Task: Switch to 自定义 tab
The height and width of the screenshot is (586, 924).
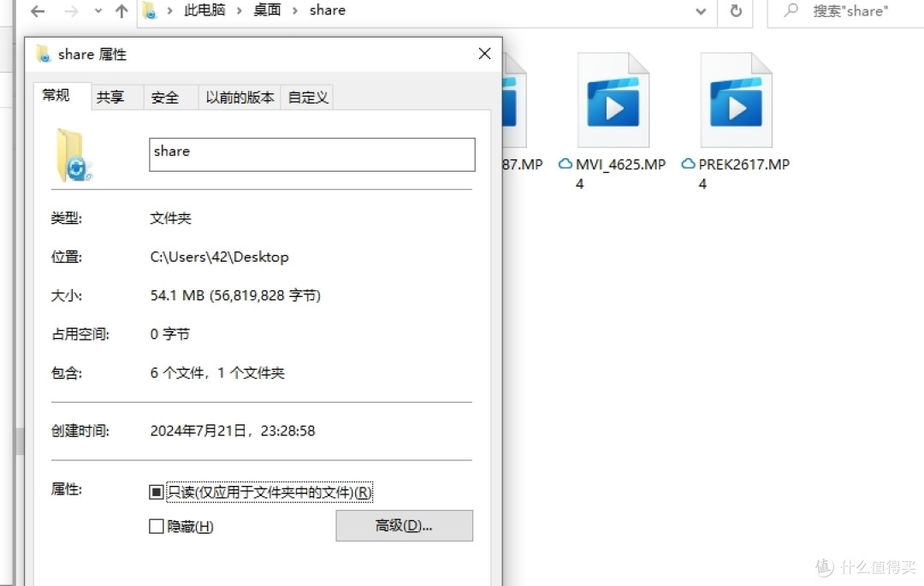Action: [x=308, y=98]
